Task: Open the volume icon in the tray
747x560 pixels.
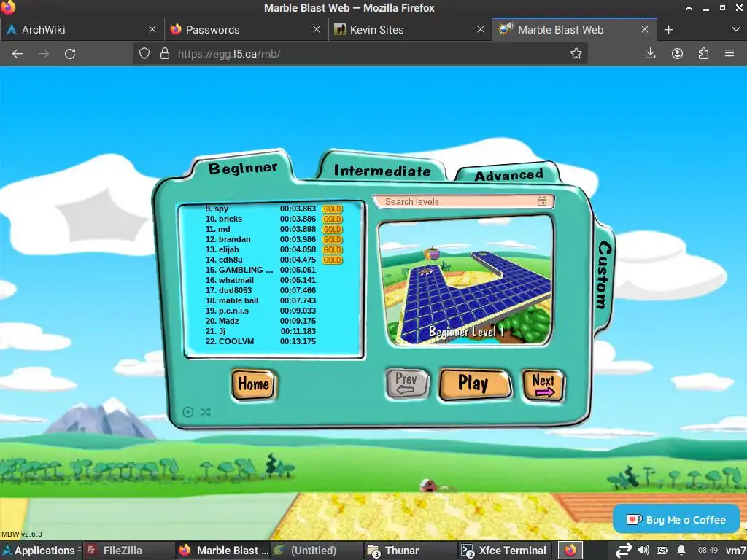Action: [643, 550]
